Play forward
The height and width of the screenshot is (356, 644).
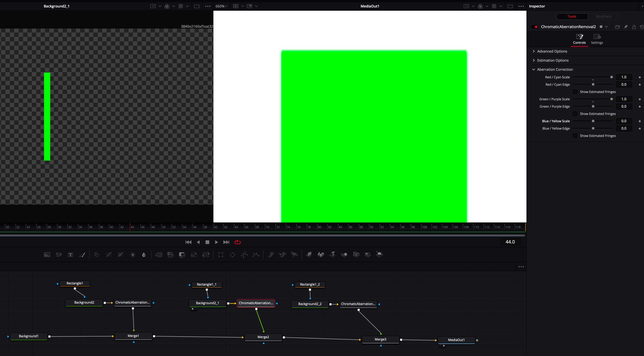217,242
